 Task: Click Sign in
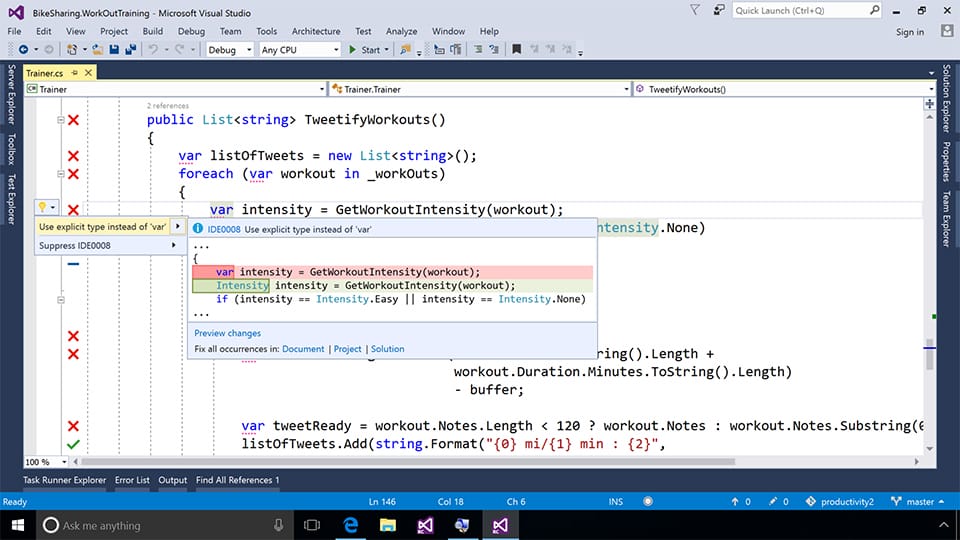pos(910,32)
